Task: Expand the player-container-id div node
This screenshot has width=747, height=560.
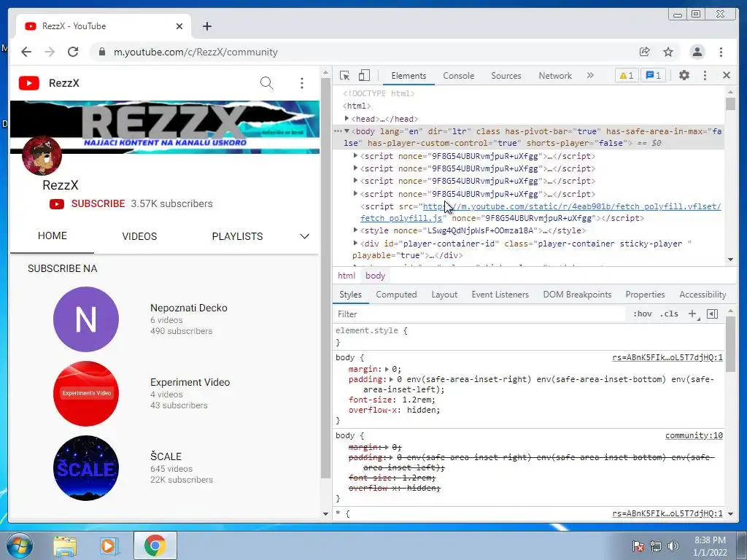Action: tap(355, 243)
